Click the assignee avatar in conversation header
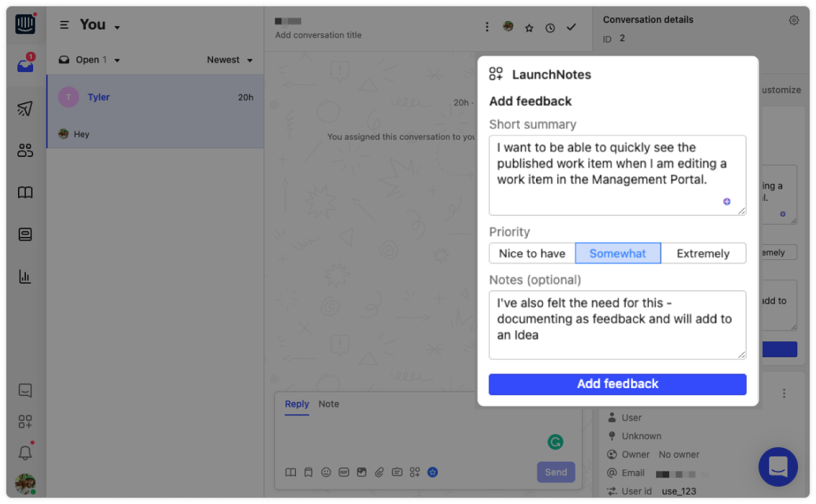Screen dimensions: 816x504 pos(508,27)
